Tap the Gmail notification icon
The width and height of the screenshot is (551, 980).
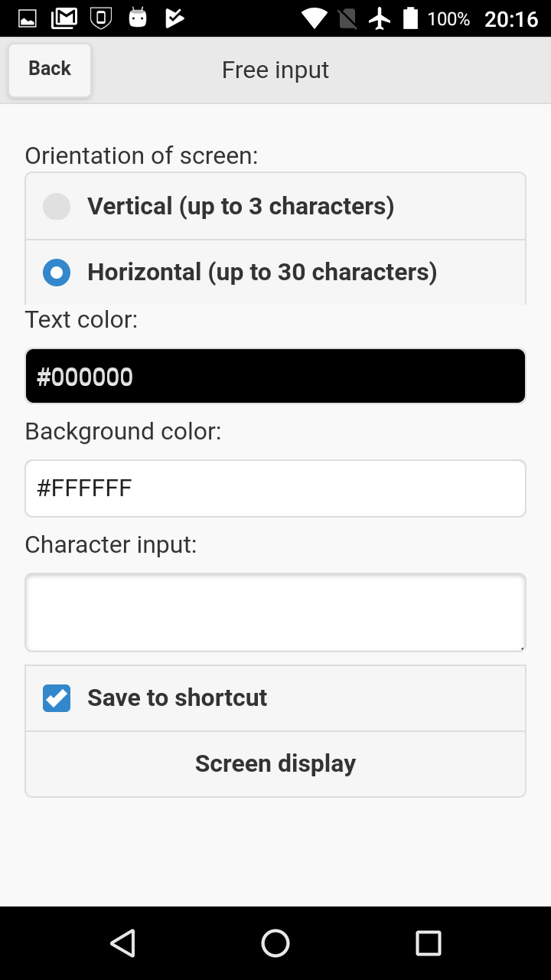pos(64,18)
